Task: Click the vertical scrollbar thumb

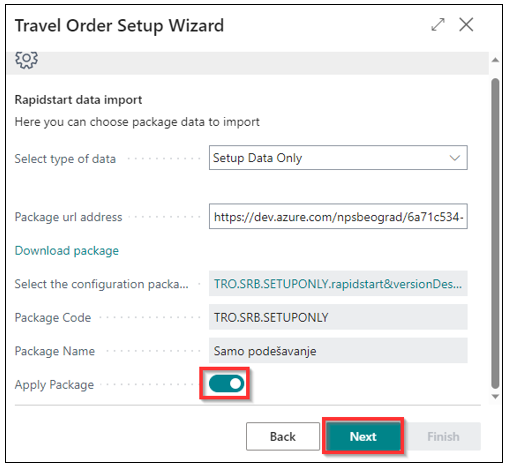Action: tap(495, 233)
